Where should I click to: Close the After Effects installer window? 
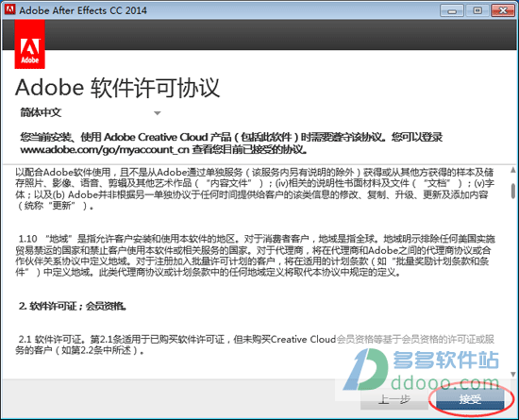[502, 10]
